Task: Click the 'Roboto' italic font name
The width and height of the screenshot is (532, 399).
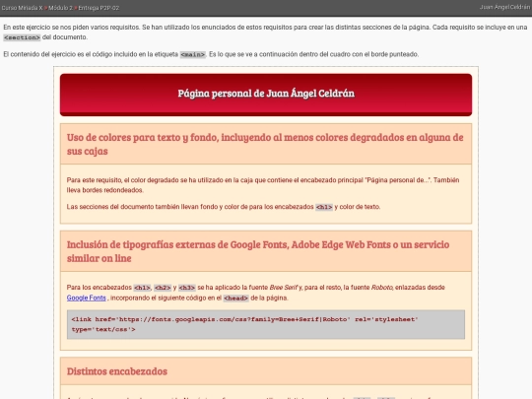Action: 382,288
